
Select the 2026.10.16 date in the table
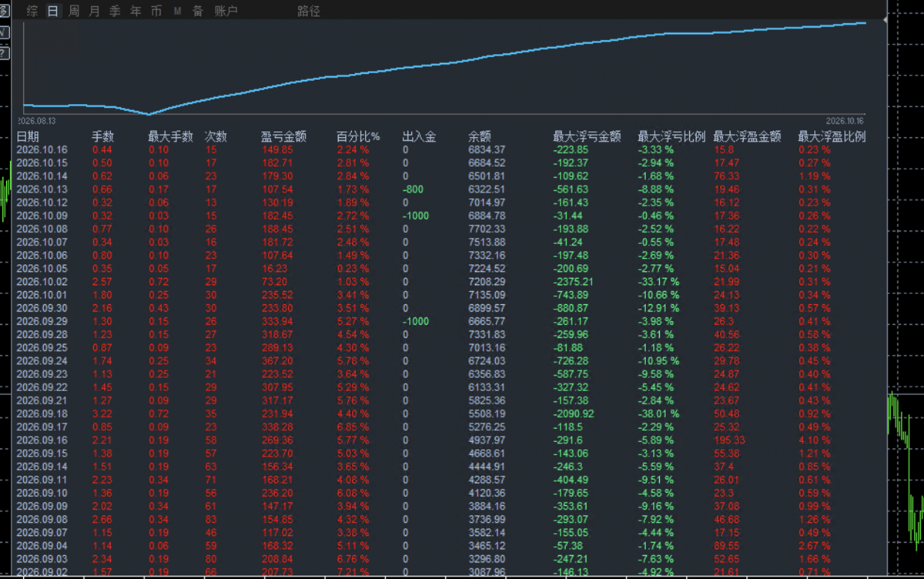point(42,149)
